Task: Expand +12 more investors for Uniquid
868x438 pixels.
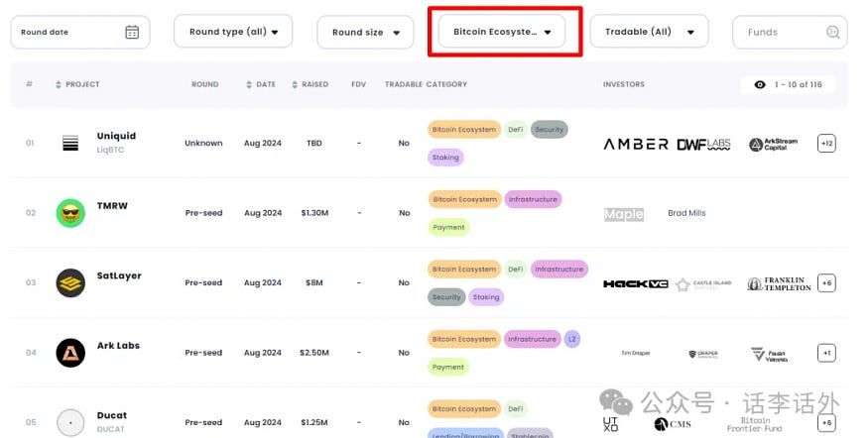Action: point(826,144)
